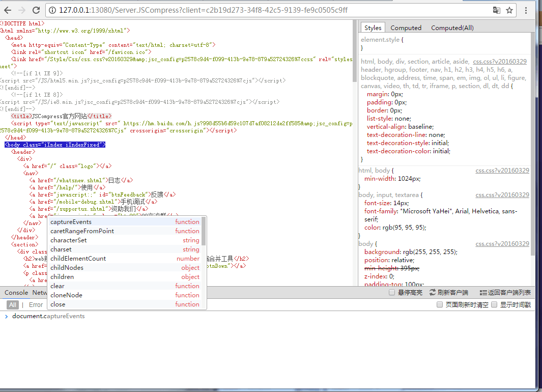Switch to the Computed tab
This screenshot has width=542, height=392.
pyautogui.click(x=406, y=27)
